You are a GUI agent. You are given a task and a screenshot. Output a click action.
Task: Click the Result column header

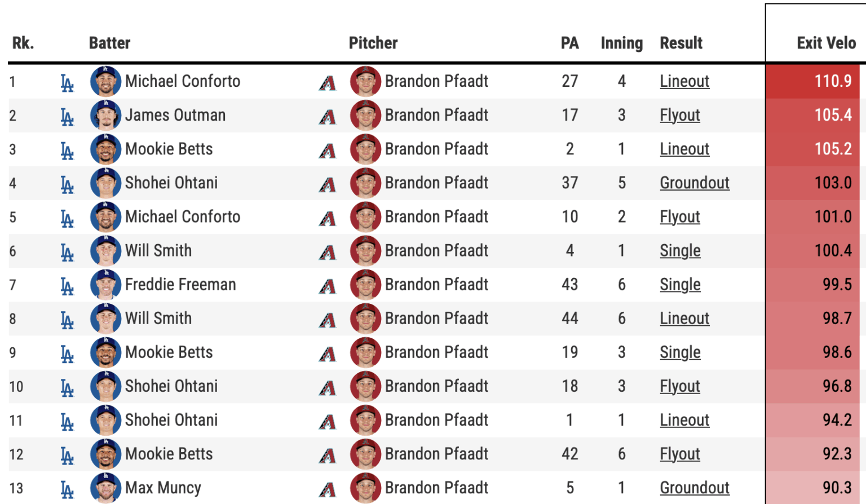click(x=681, y=43)
